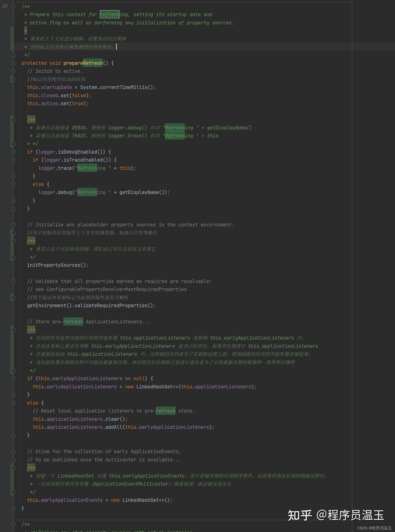The image size is (395, 532).
Task: Click fold marker beside 'Switch to active' comment
Action: [x=14, y=71]
